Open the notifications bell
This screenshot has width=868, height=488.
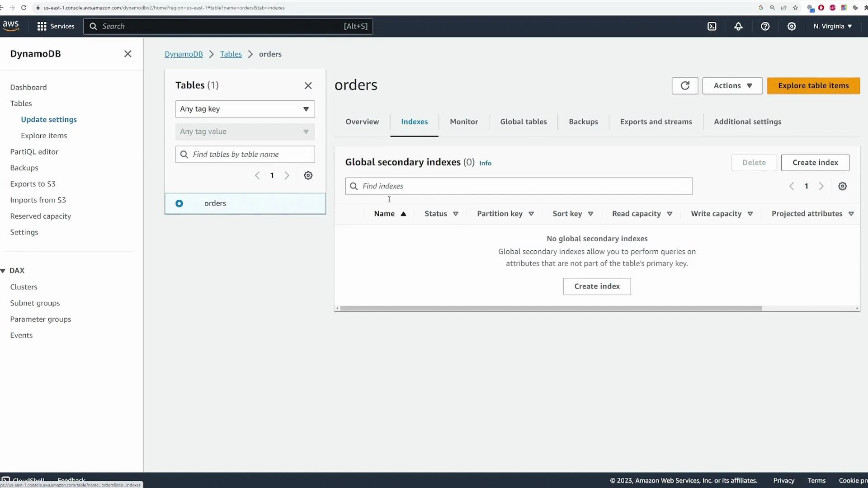(x=738, y=26)
